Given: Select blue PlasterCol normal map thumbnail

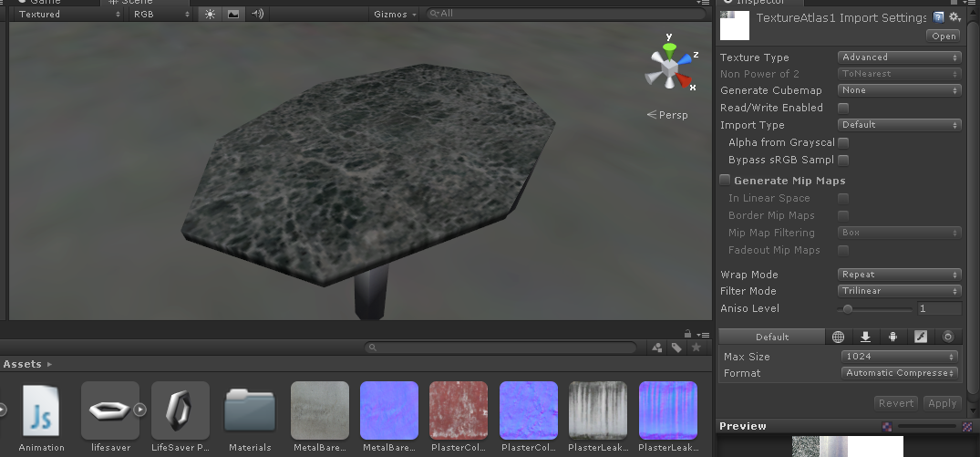Looking at the screenshot, I should 529,410.
